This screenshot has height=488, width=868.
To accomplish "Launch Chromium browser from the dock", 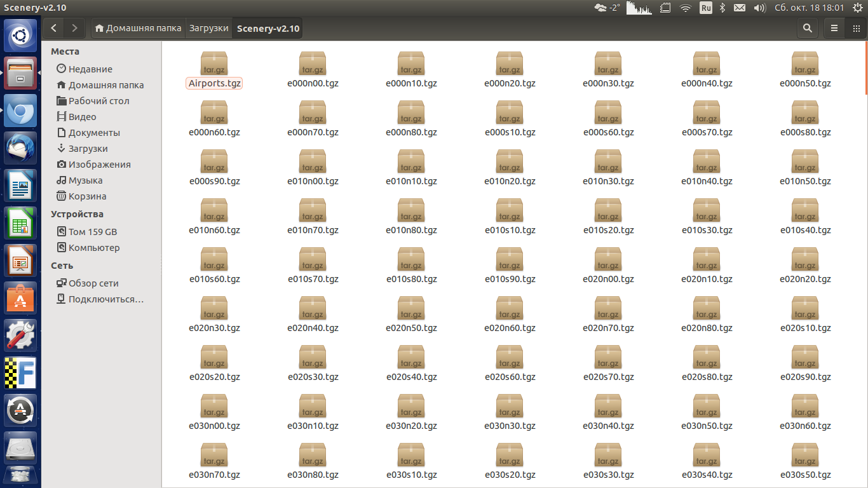I will pyautogui.click(x=21, y=111).
